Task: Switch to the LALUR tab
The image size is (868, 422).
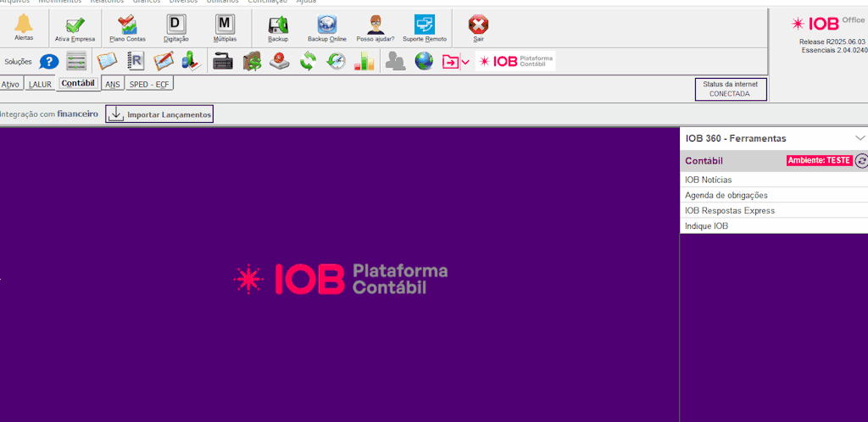Action: click(x=40, y=85)
